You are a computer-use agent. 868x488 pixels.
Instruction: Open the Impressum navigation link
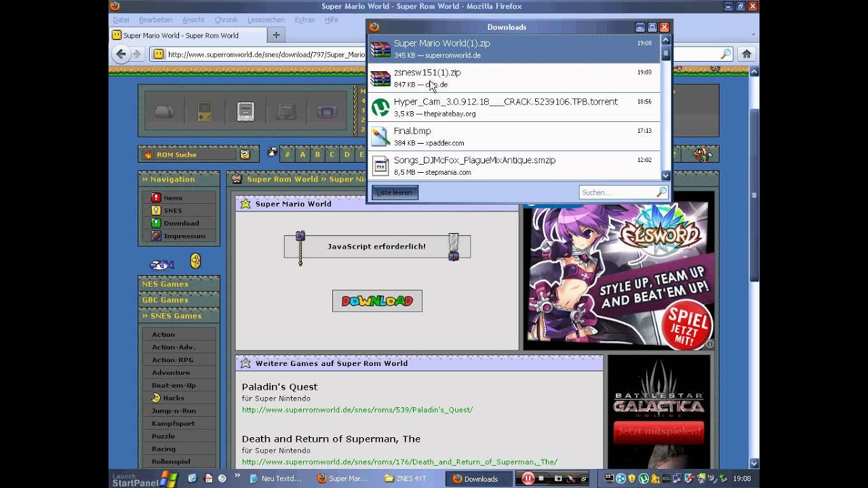point(184,236)
